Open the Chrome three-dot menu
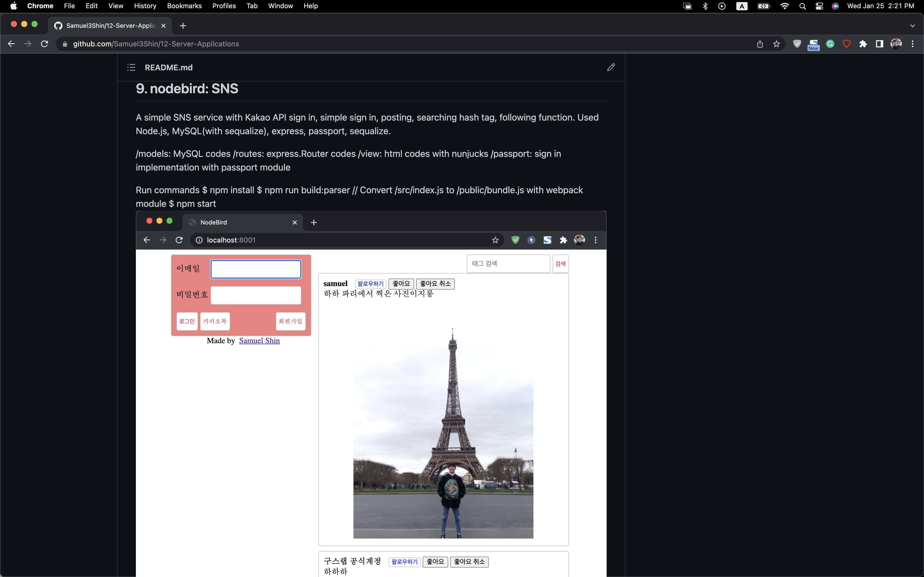This screenshot has height=577, width=924. click(913, 44)
